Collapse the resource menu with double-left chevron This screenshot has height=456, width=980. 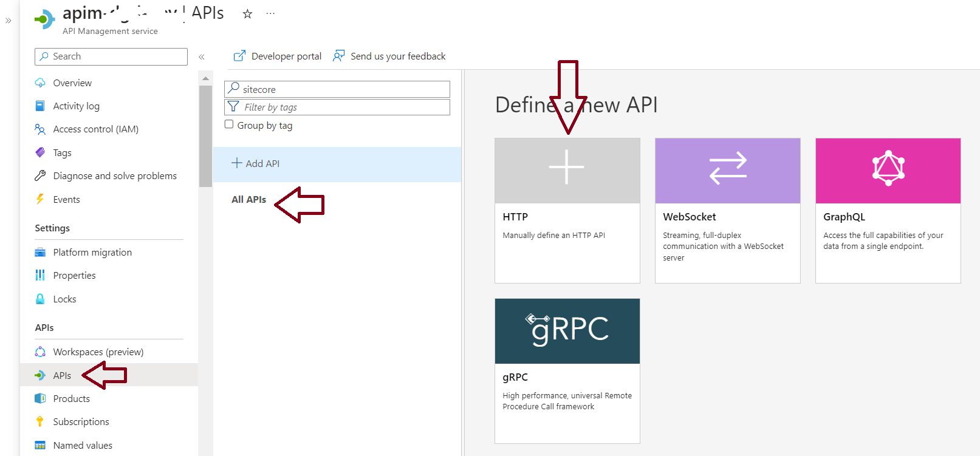coord(202,57)
